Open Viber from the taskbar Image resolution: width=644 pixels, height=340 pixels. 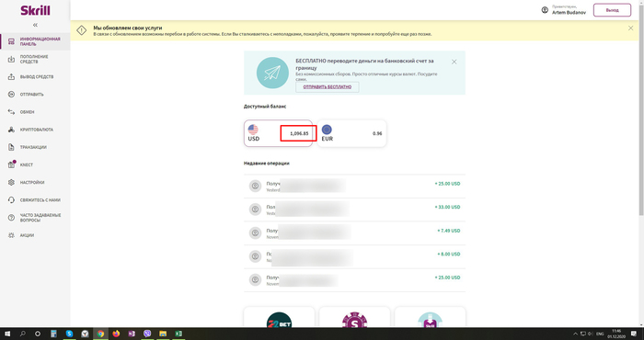(x=147, y=334)
